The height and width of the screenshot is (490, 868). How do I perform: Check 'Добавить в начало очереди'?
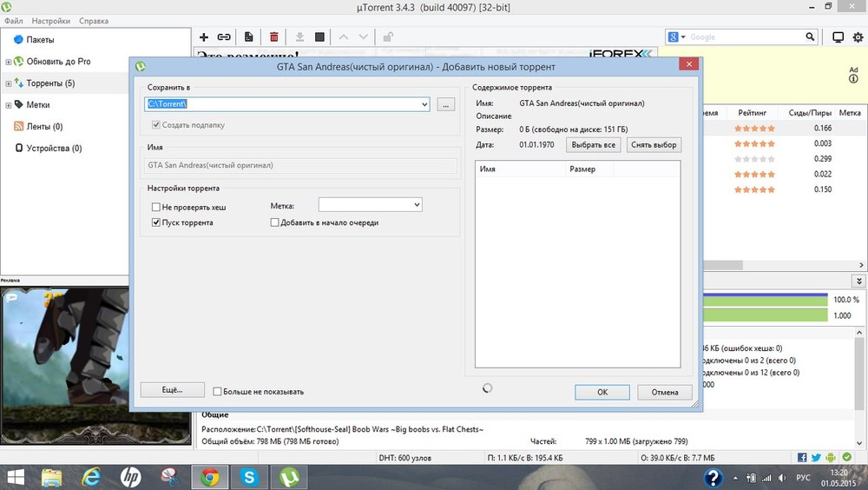[x=274, y=222]
